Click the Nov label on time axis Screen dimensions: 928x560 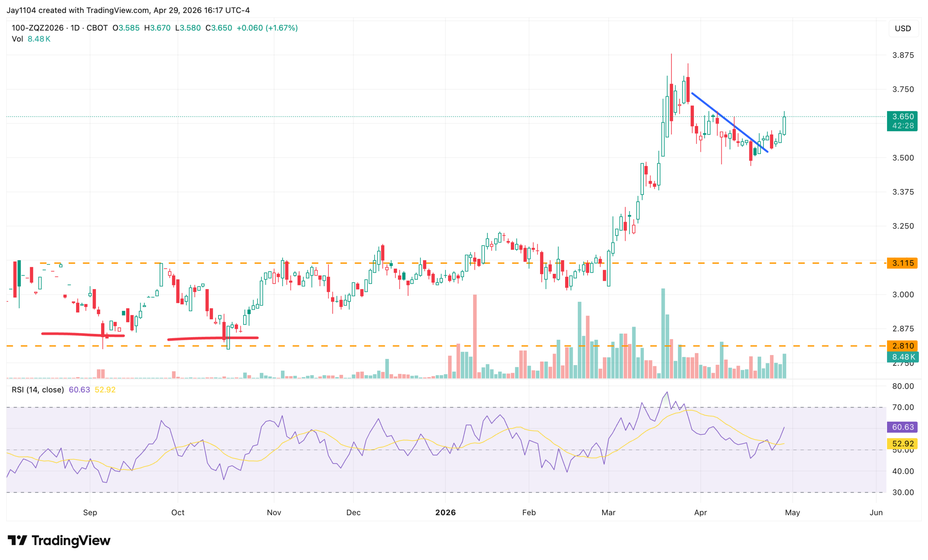(x=274, y=512)
